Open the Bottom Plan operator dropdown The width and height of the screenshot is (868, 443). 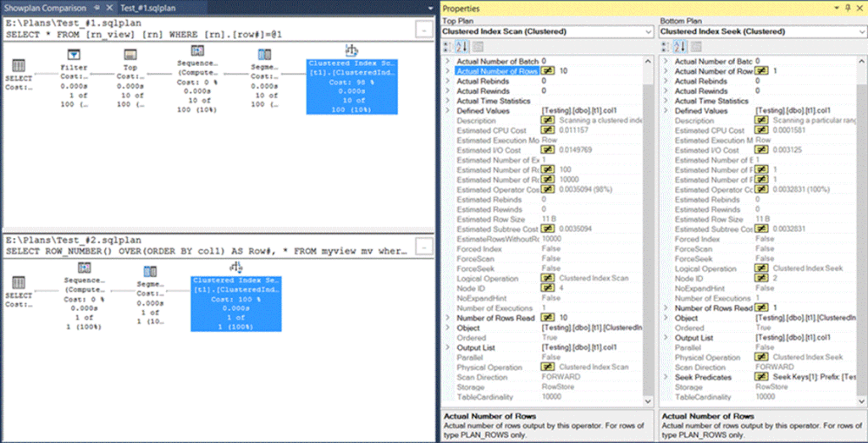click(861, 32)
